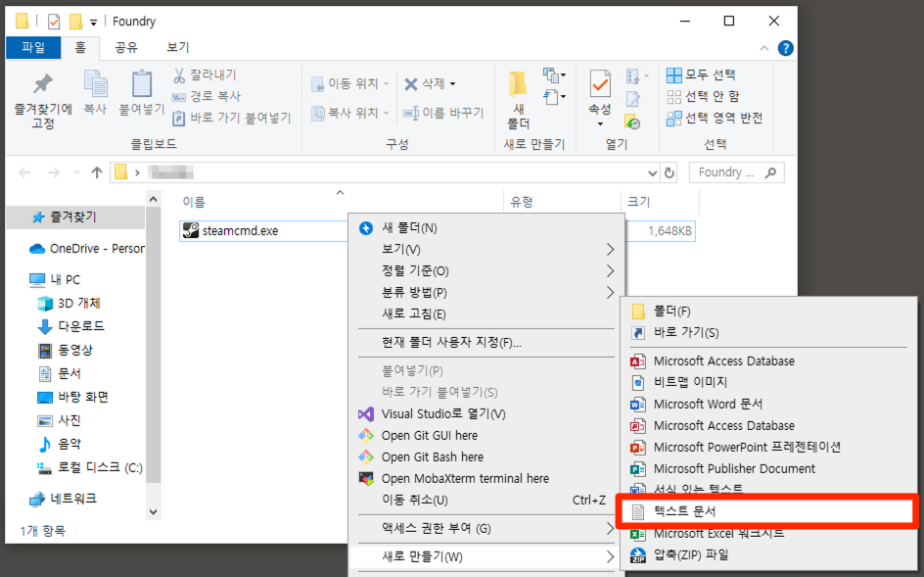Select the steamcmd.exe file
Screen dimensions: 924x577
point(240,230)
